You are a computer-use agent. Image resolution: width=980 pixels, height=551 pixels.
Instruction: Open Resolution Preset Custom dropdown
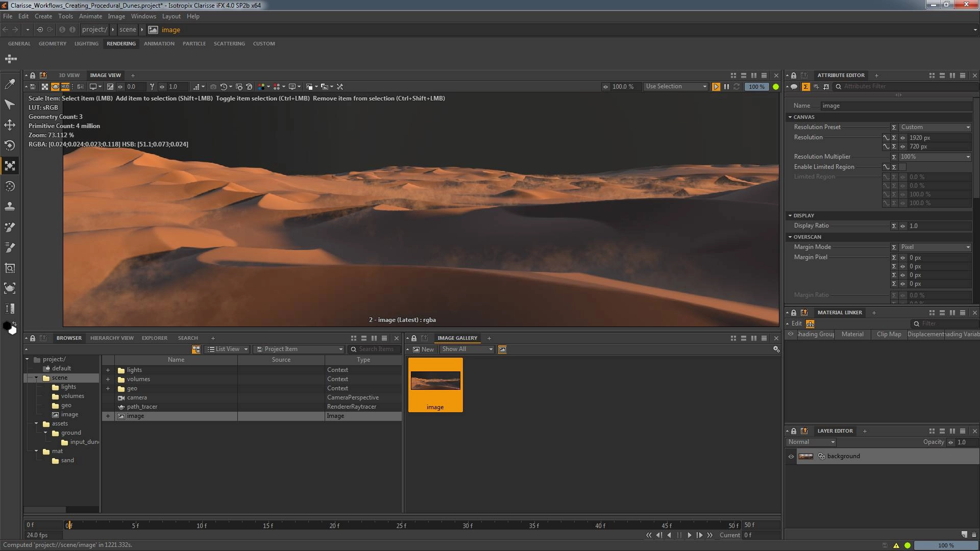tap(935, 127)
